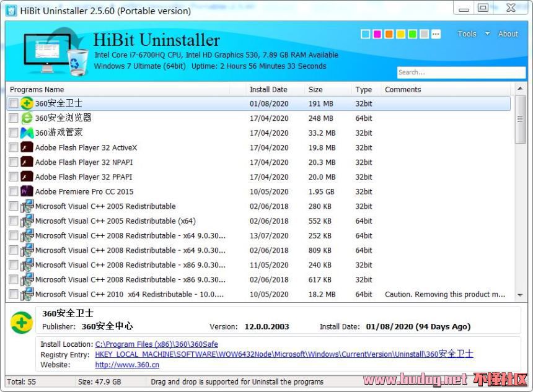Click icon of Visual C++ 2008 x64 dated 13/07/2020
This screenshot has width=533, height=392.
(x=27, y=235)
